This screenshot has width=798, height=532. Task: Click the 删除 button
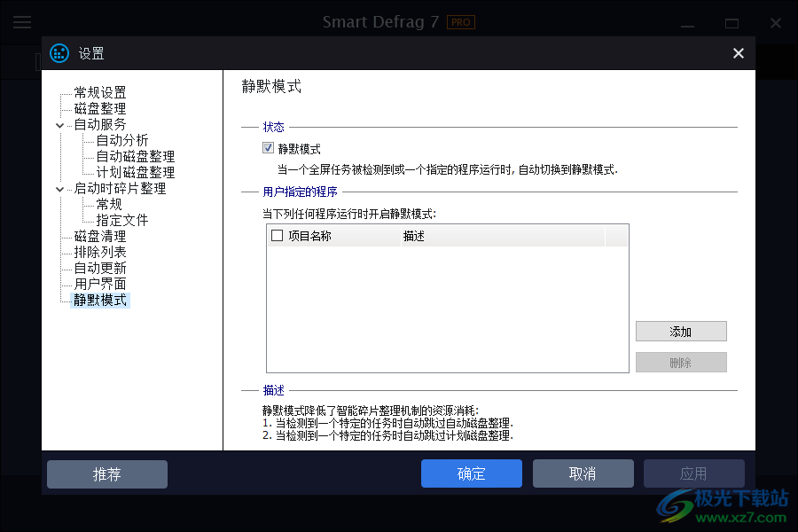coord(681,363)
